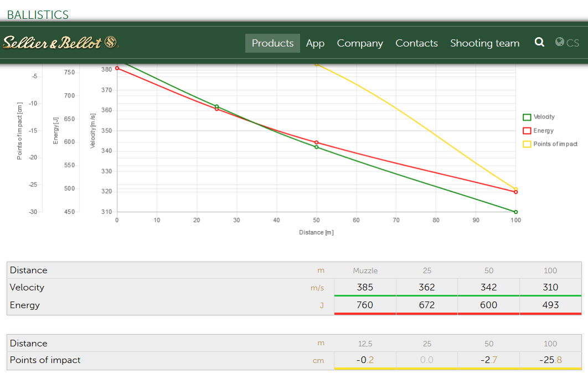Click the Sellier & Bellot logo
The width and height of the screenshot is (588, 378).
(60, 43)
